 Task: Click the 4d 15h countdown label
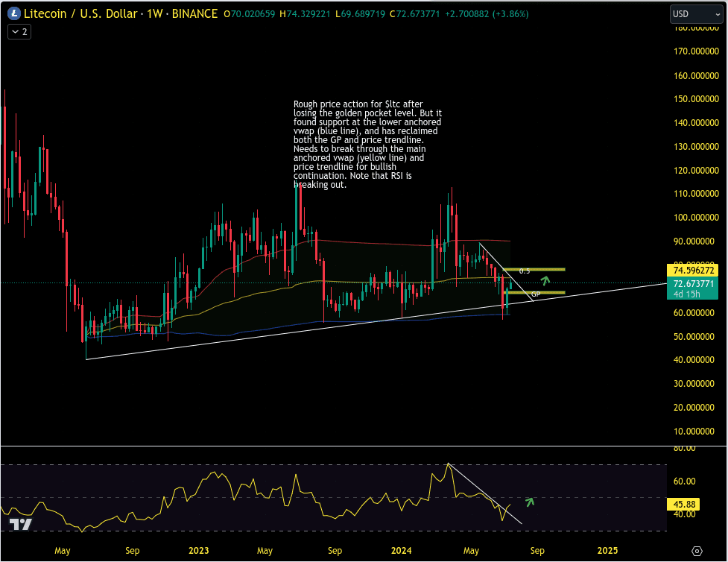(686, 294)
